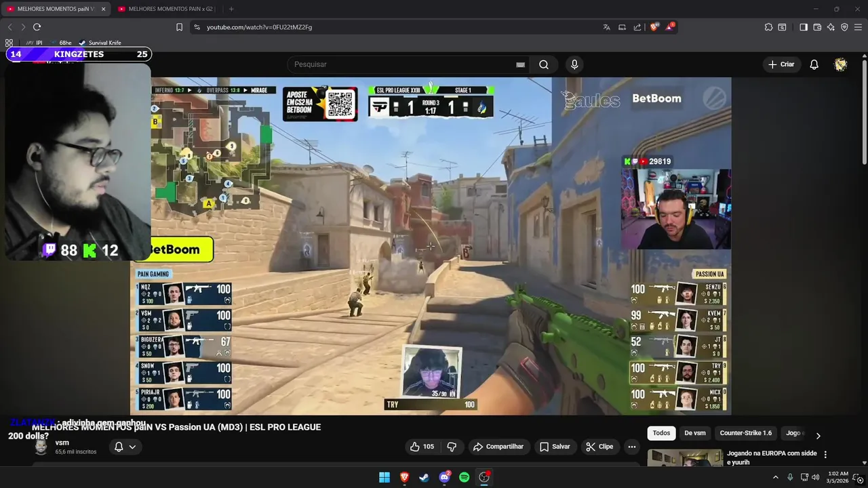Click the YouTube search magnifier button
Image resolution: width=868 pixels, height=488 pixels.
pos(544,64)
